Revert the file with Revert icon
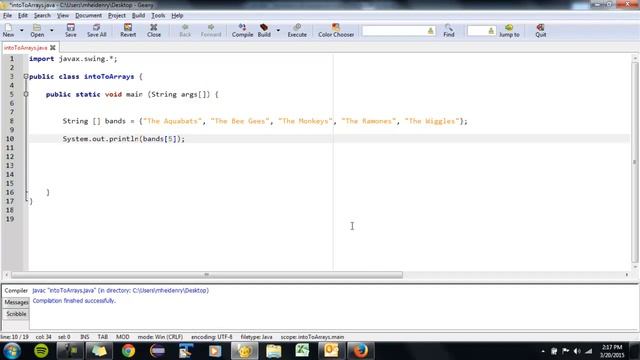This screenshot has width=640, height=360. pos(128,30)
